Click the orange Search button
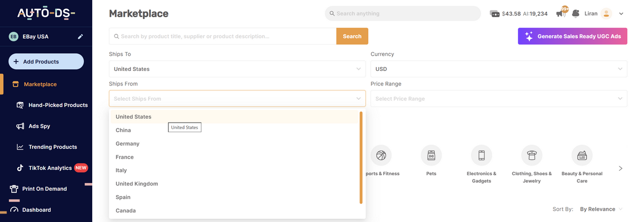This screenshot has width=644, height=222. point(352,37)
